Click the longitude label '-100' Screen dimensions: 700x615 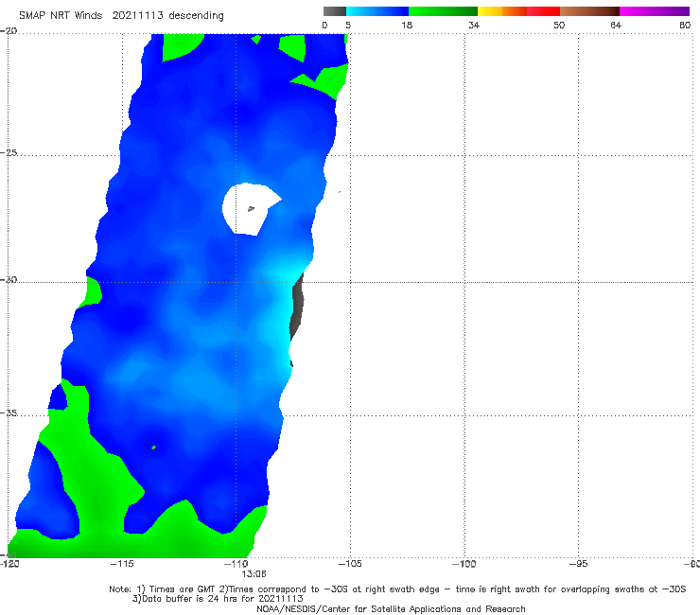[x=464, y=564]
